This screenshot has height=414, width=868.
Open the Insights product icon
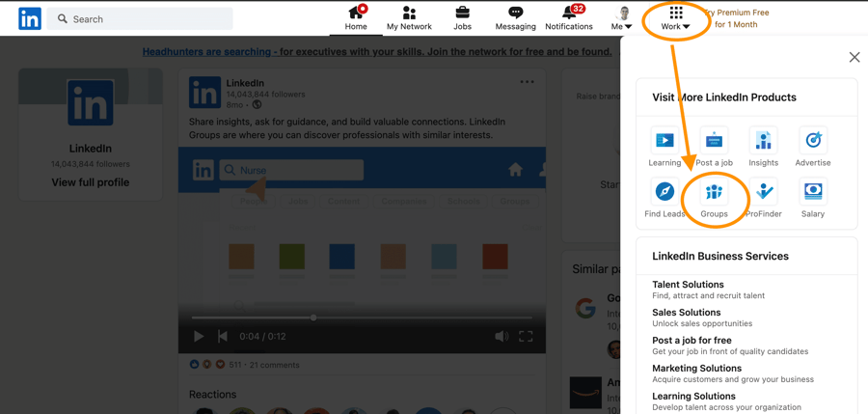[x=764, y=141]
